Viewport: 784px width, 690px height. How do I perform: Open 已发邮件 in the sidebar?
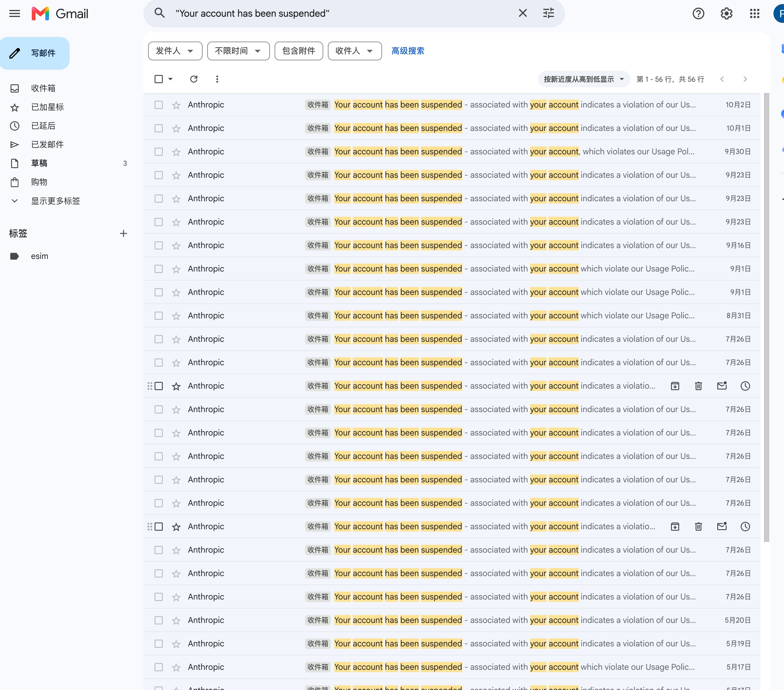(x=47, y=144)
